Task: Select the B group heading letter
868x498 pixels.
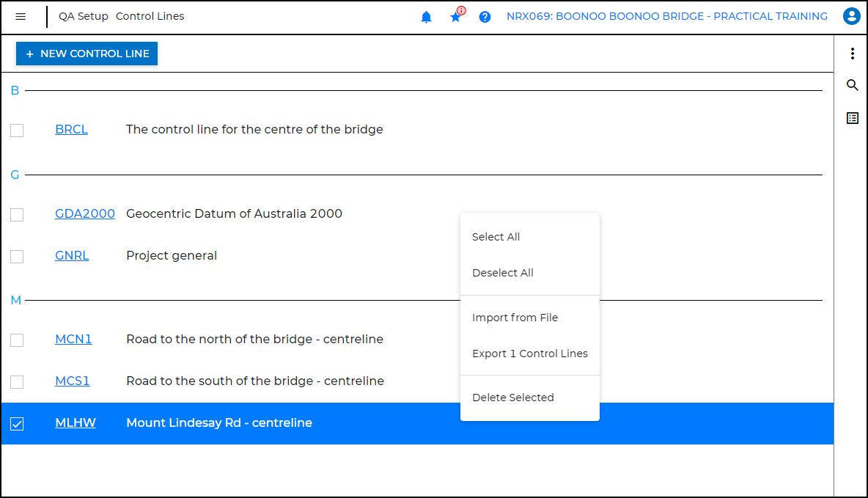Action: point(15,90)
